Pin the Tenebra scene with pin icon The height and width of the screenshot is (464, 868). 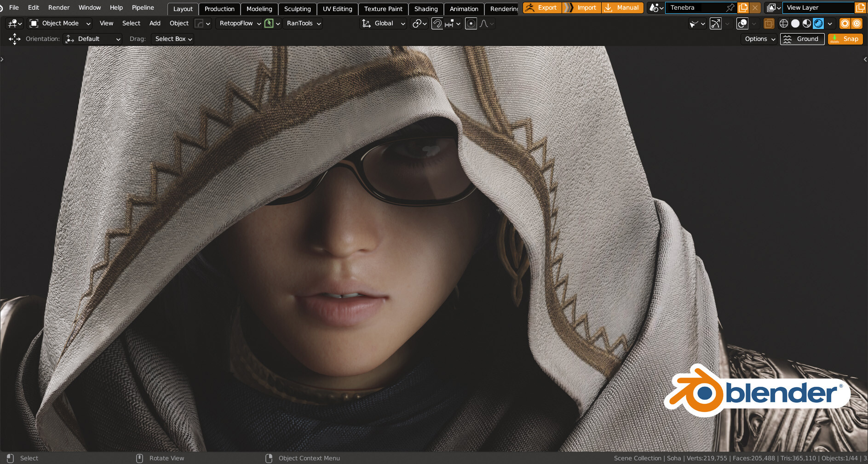pos(730,8)
